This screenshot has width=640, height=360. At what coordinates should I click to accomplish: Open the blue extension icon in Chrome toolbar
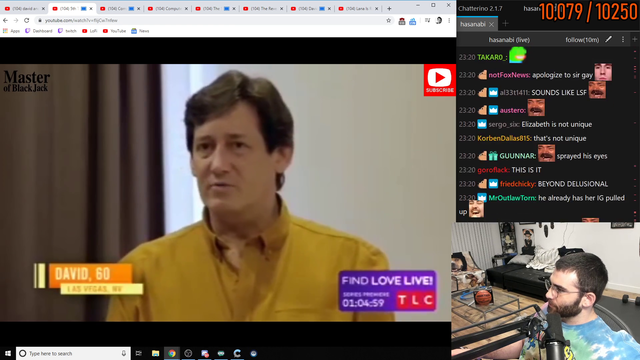413,21
